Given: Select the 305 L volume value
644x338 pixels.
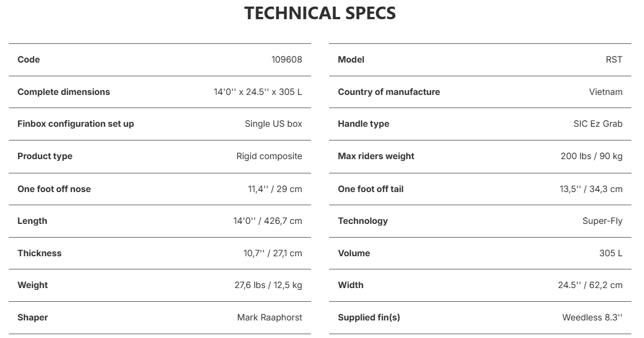Looking at the screenshot, I should (611, 253).
